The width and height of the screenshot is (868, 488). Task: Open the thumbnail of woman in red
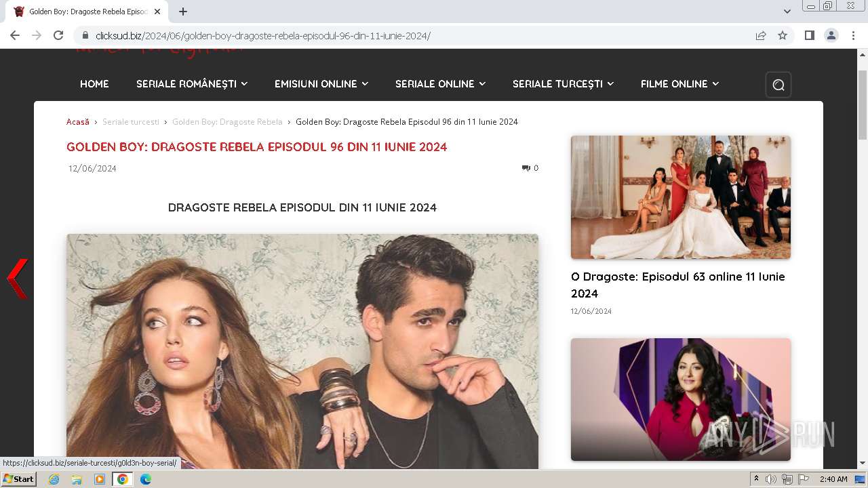pyautogui.click(x=681, y=399)
